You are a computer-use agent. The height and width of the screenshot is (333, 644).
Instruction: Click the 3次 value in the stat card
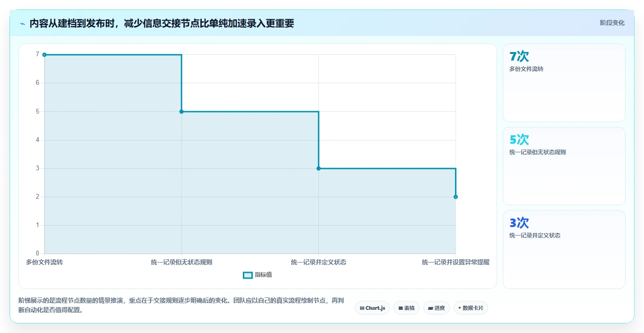coord(519,223)
